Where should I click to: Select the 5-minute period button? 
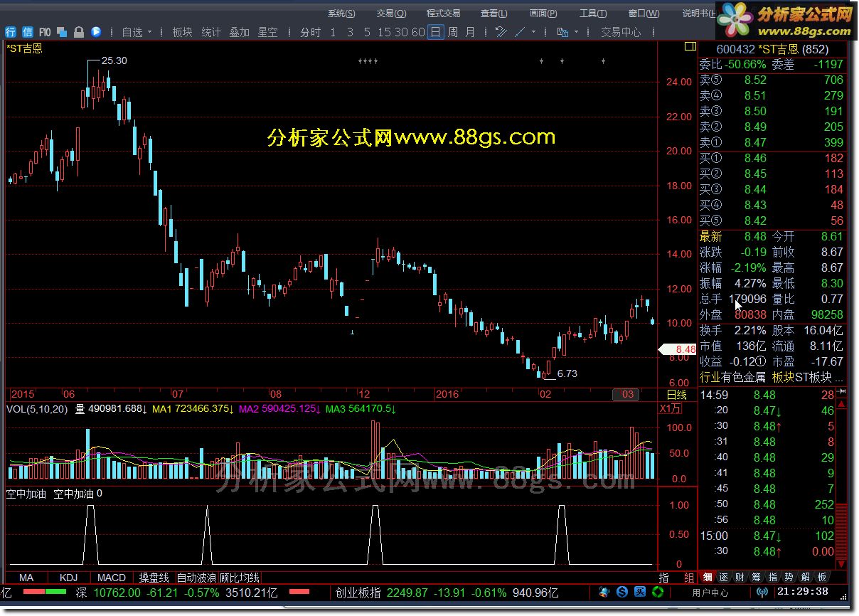(x=367, y=32)
